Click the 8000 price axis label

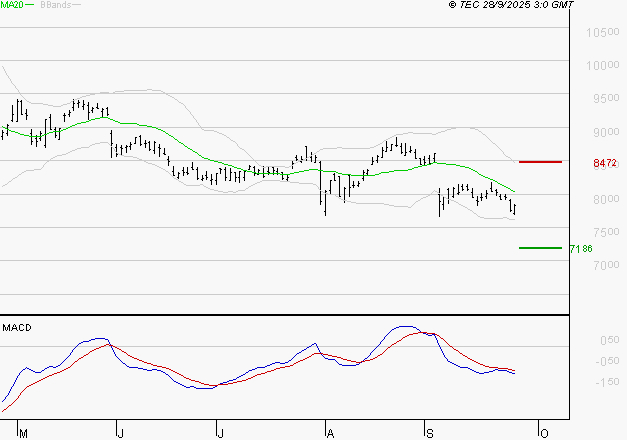(x=606, y=199)
